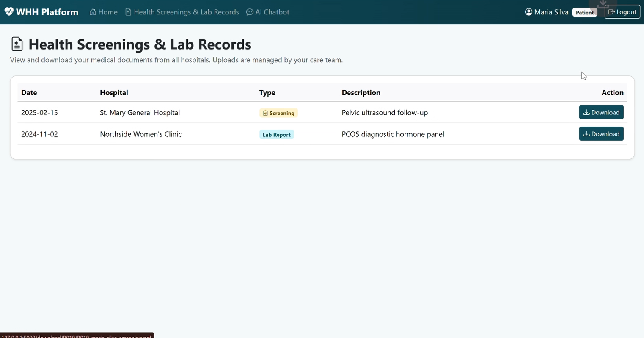
Task: Click the WHH Platform heart logo icon
Action: click(x=9, y=12)
